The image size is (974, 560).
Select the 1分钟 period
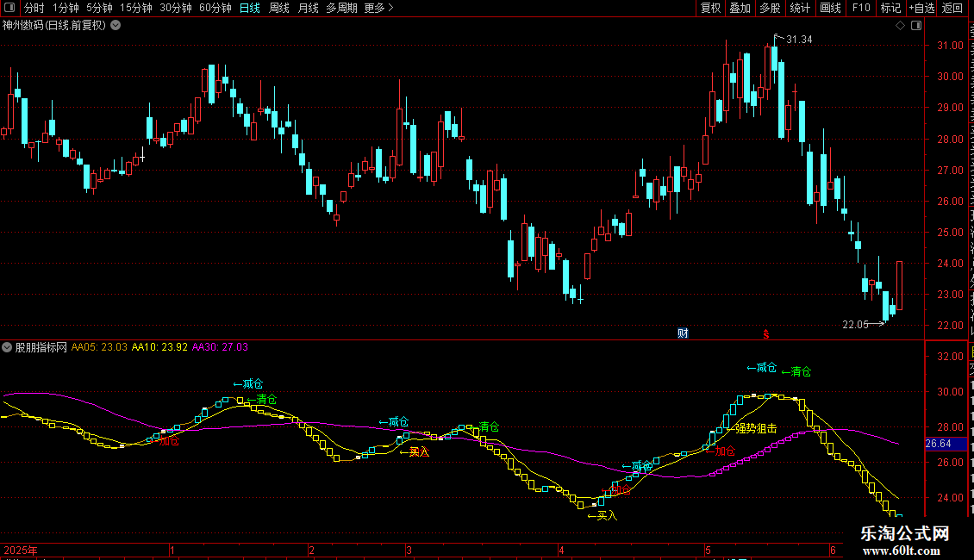[x=66, y=8]
